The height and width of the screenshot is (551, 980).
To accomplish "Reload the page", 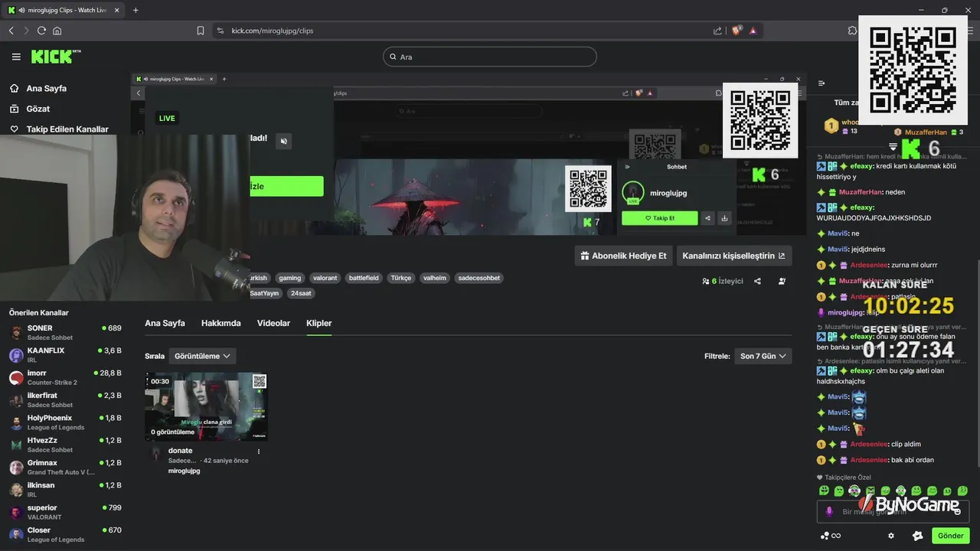I will pos(41,31).
